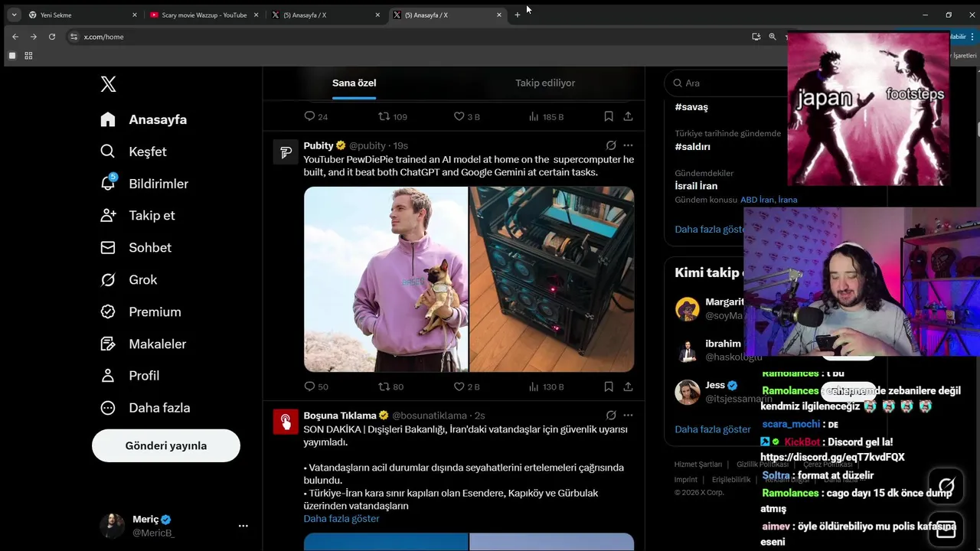980x551 pixels.
Task: Open more options on Boşuna Tıklama post
Action: point(628,416)
